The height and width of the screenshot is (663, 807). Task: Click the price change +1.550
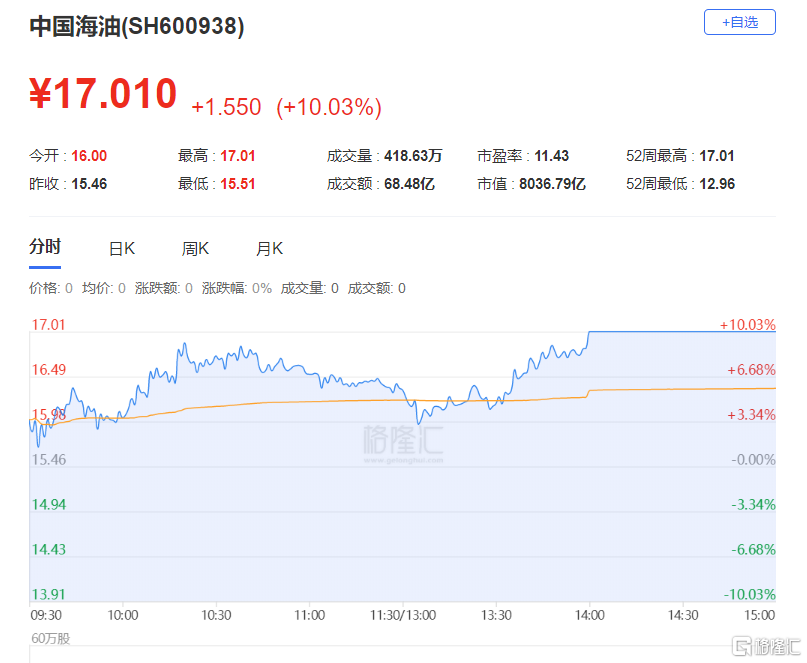point(226,107)
